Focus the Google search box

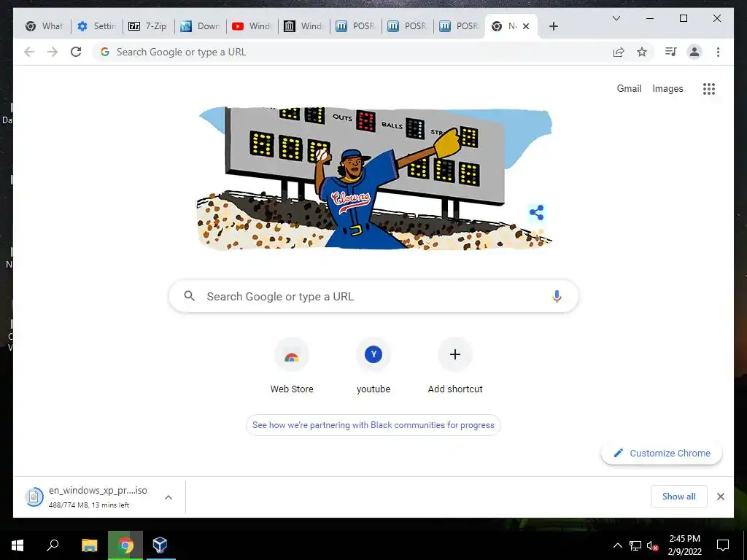pos(373,296)
